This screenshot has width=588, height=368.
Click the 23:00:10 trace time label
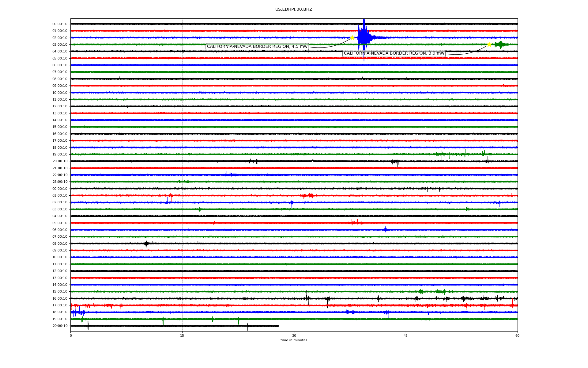point(60,182)
